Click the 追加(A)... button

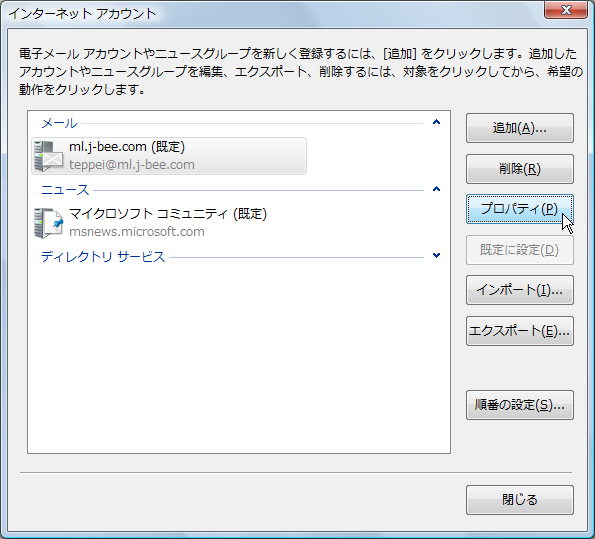click(519, 128)
